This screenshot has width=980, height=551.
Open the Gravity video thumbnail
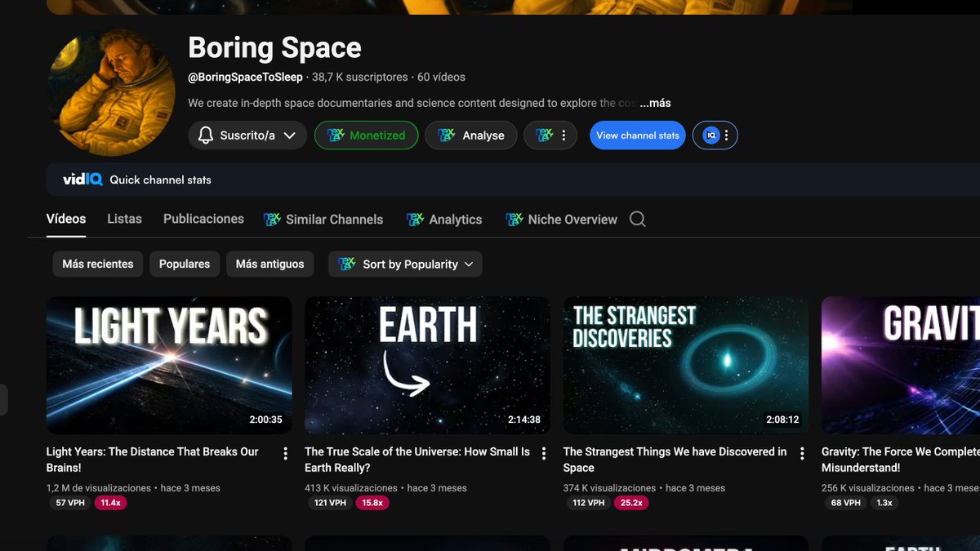tap(901, 365)
